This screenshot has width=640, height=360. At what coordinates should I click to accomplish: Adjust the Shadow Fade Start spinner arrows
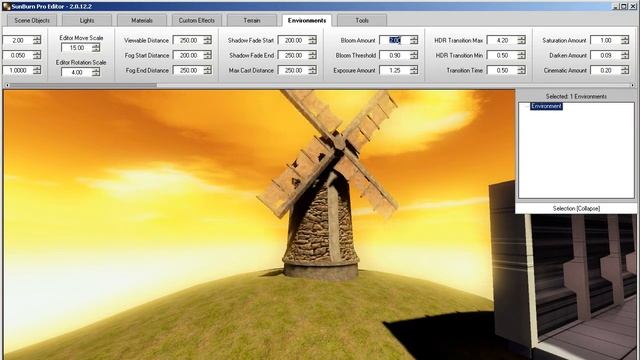click(x=313, y=40)
